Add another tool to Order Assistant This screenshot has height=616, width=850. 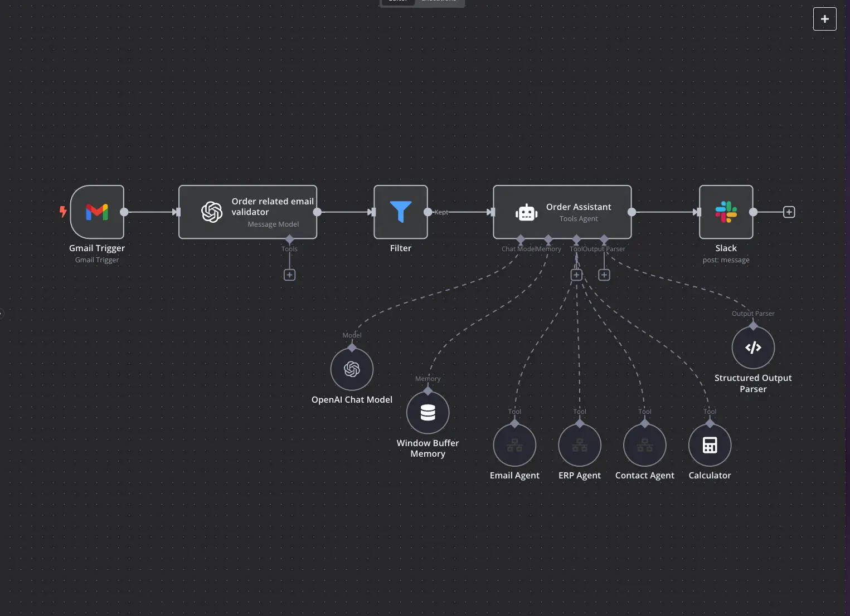576,275
